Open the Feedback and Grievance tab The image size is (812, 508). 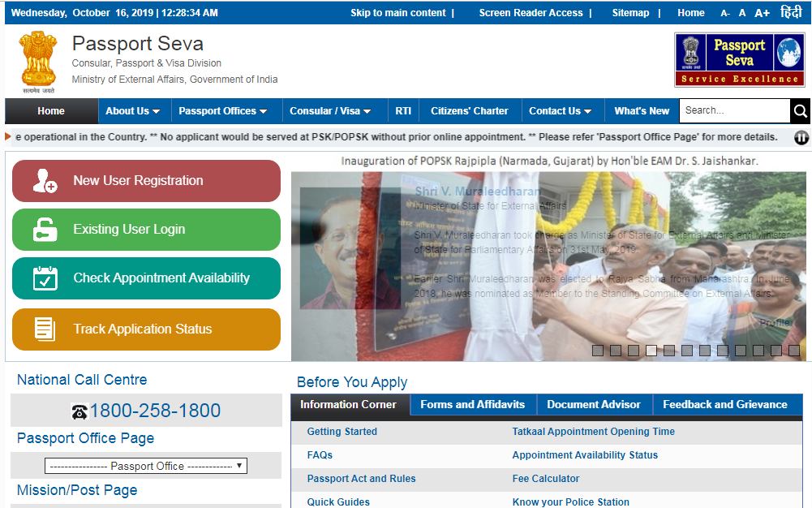point(725,404)
